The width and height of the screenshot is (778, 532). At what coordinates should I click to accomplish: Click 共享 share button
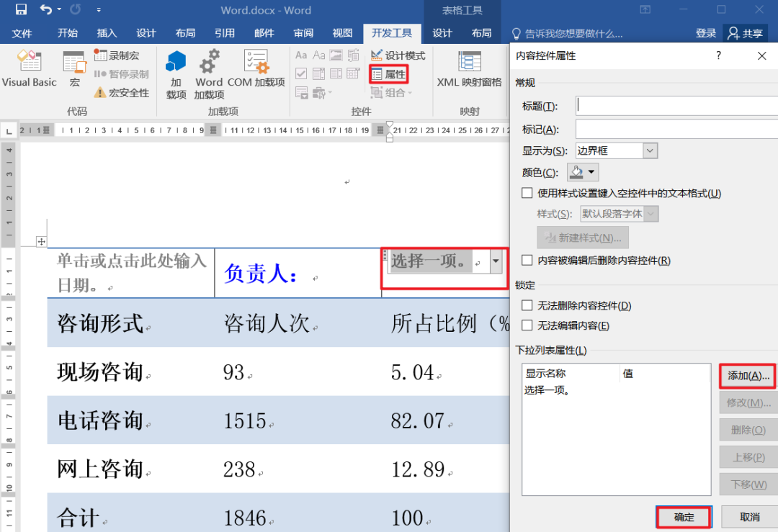(746, 33)
